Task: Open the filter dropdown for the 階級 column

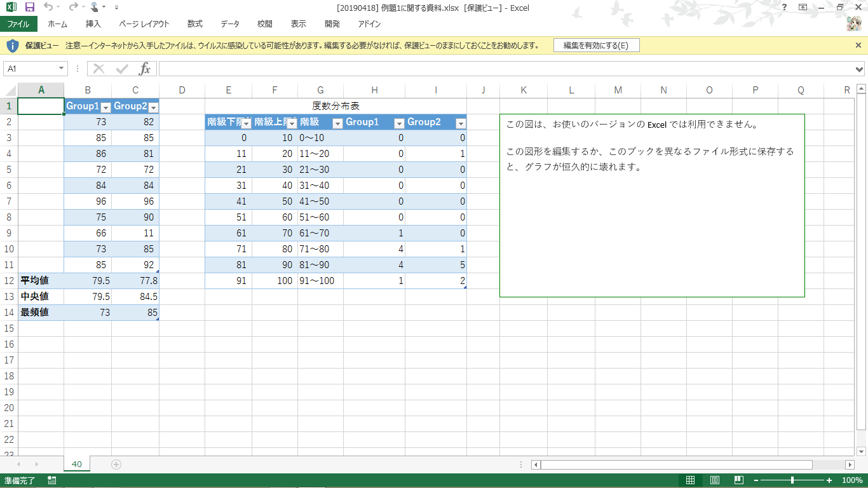Action: [x=337, y=123]
